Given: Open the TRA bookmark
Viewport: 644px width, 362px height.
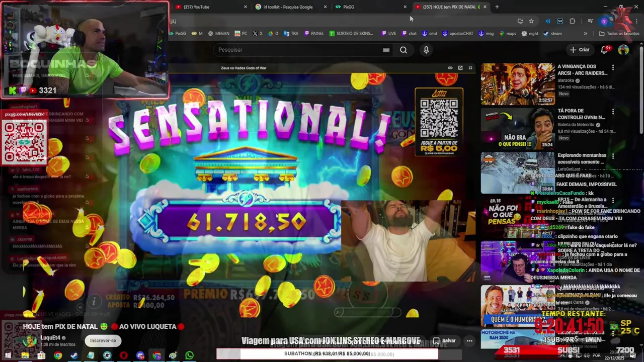Looking at the screenshot, I should (x=291, y=34).
